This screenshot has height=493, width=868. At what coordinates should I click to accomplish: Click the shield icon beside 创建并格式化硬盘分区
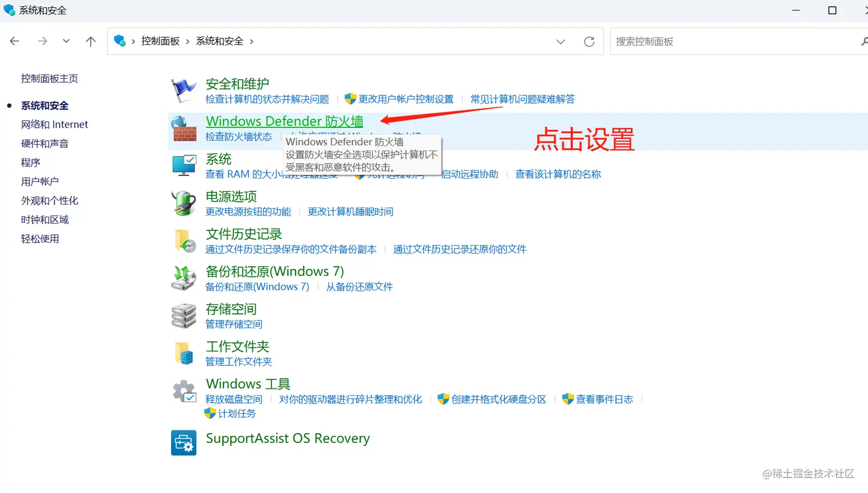pos(443,399)
